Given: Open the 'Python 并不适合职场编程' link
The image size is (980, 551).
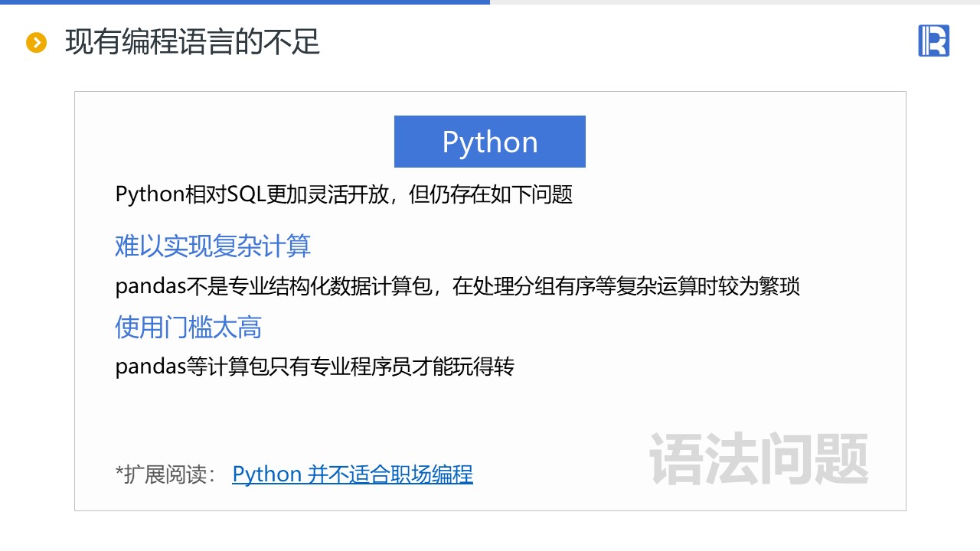Looking at the screenshot, I should [352, 474].
